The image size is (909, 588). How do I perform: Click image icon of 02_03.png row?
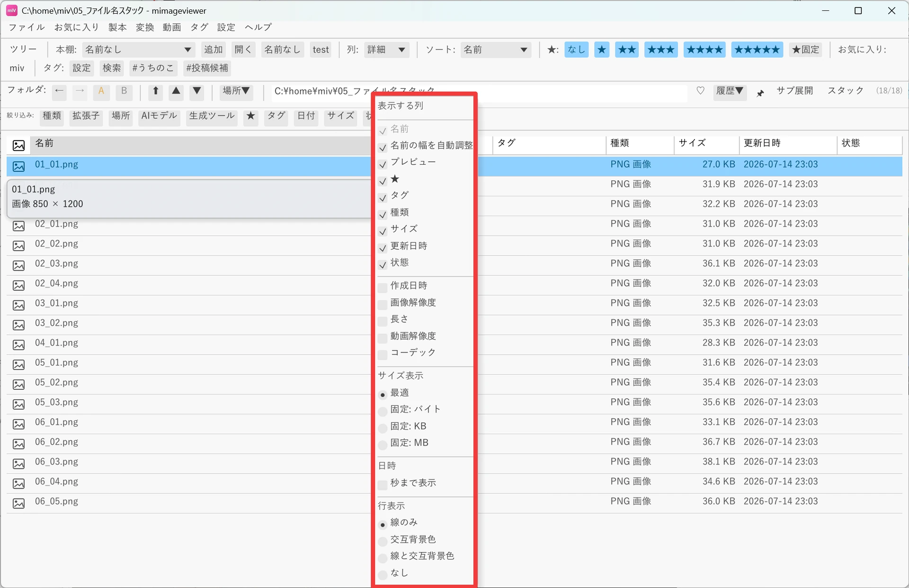click(18, 265)
